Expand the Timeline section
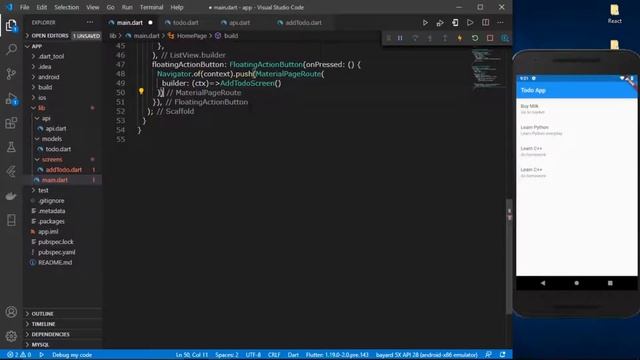 [62, 324]
